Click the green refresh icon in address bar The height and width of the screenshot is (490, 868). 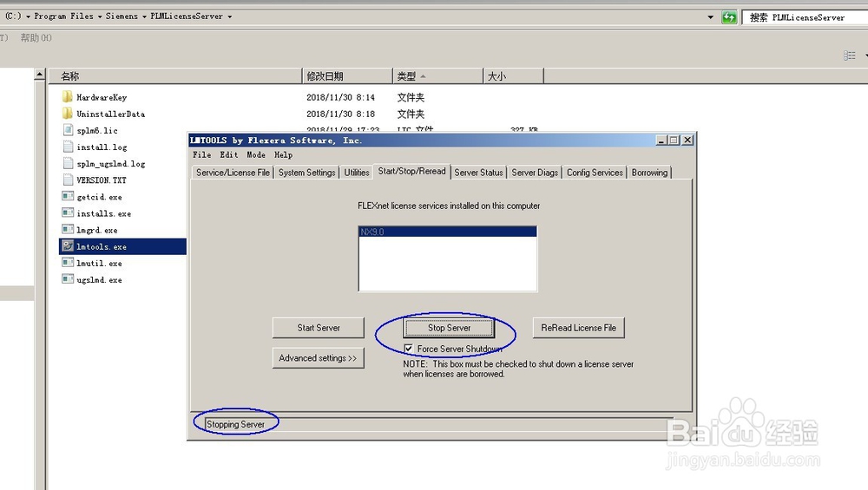729,17
